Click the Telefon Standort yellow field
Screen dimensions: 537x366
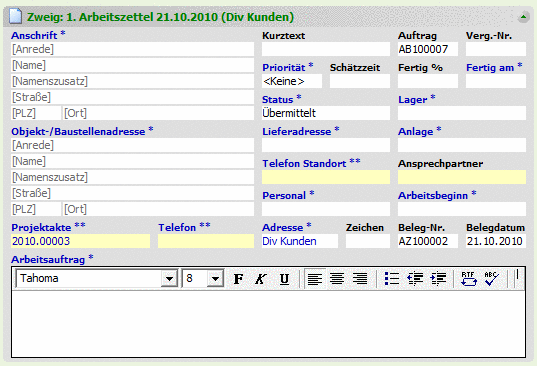coord(326,177)
